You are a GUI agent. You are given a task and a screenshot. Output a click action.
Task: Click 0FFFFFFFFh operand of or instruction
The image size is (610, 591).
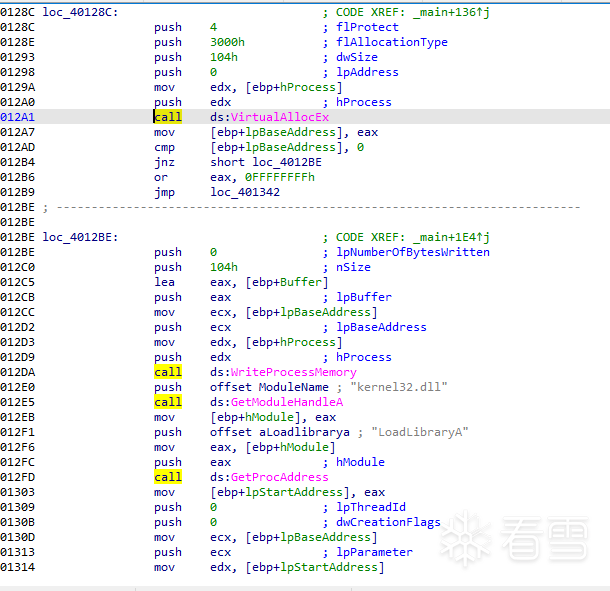[280, 177]
